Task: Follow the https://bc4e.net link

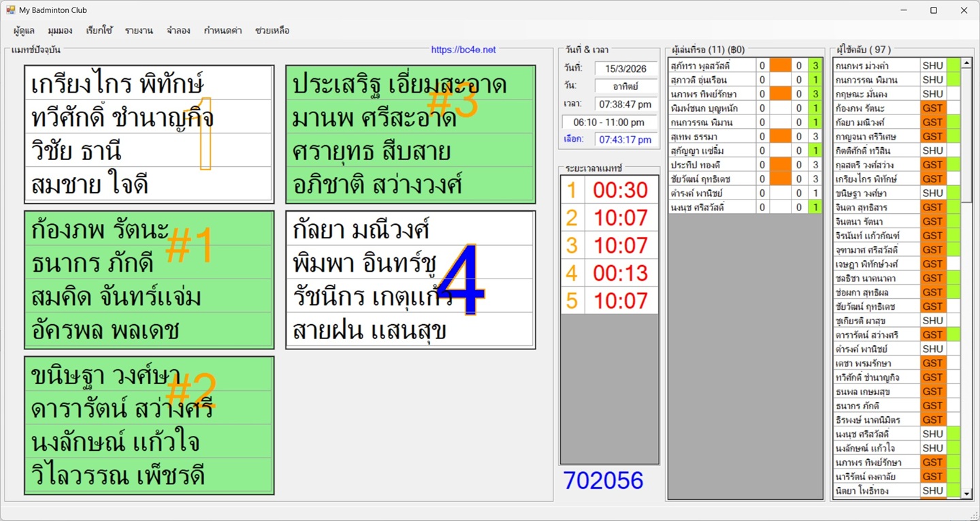Action: [463, 50]
